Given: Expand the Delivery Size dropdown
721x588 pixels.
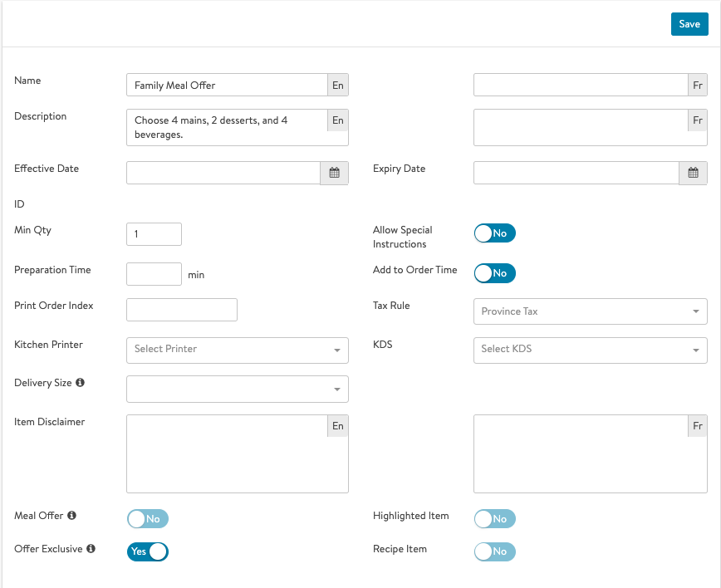Looking at the screenshot, I should (x=237, y=389).
